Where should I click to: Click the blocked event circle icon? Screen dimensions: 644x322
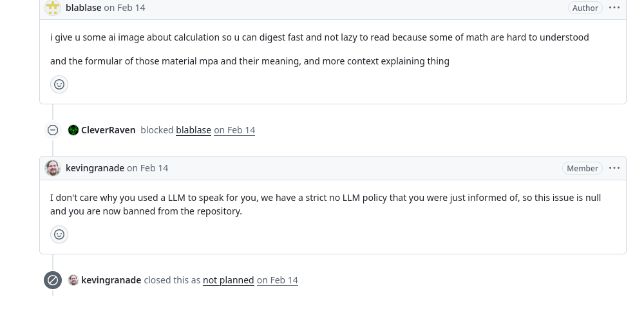[x=53, y=130]
